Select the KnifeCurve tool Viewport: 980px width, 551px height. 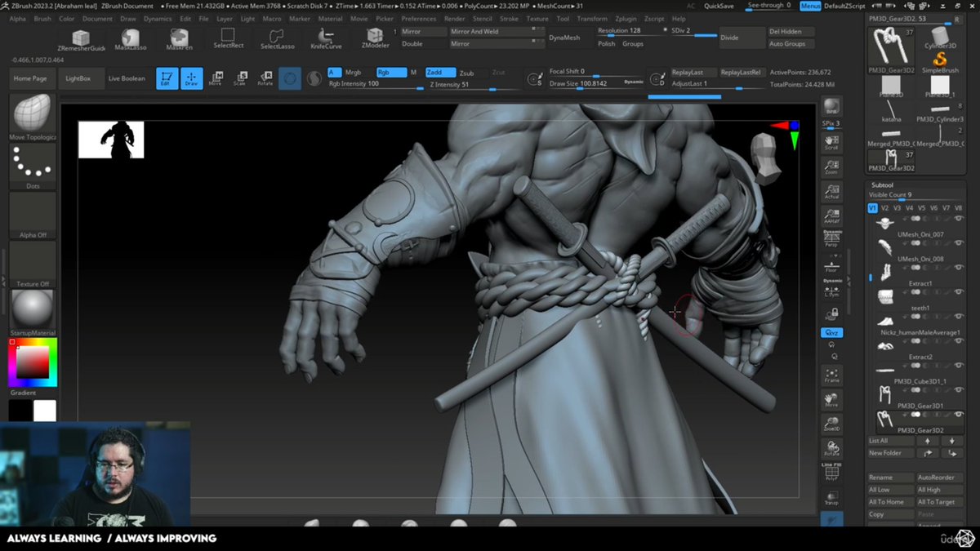pos(325,36)
